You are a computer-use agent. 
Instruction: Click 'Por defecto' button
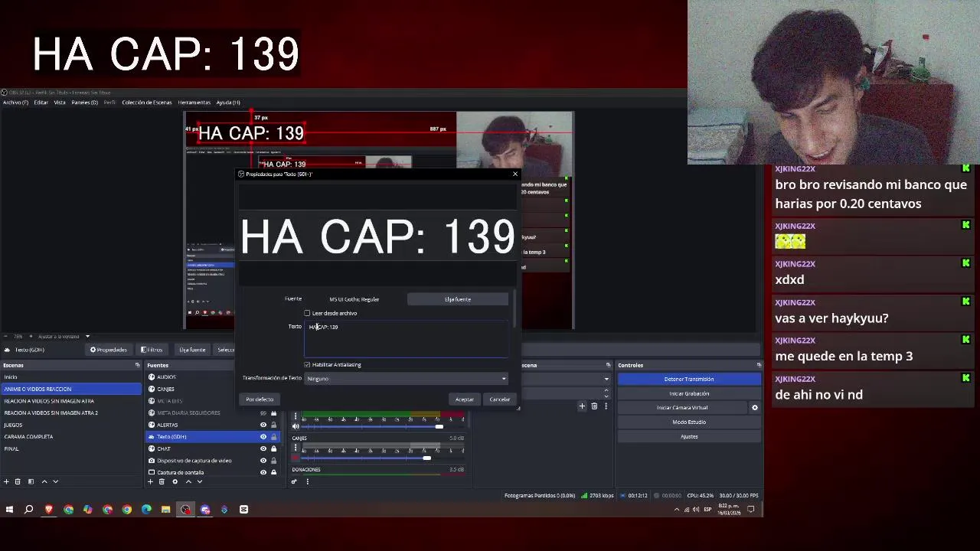pyautogui.click(x=260, y=399)
